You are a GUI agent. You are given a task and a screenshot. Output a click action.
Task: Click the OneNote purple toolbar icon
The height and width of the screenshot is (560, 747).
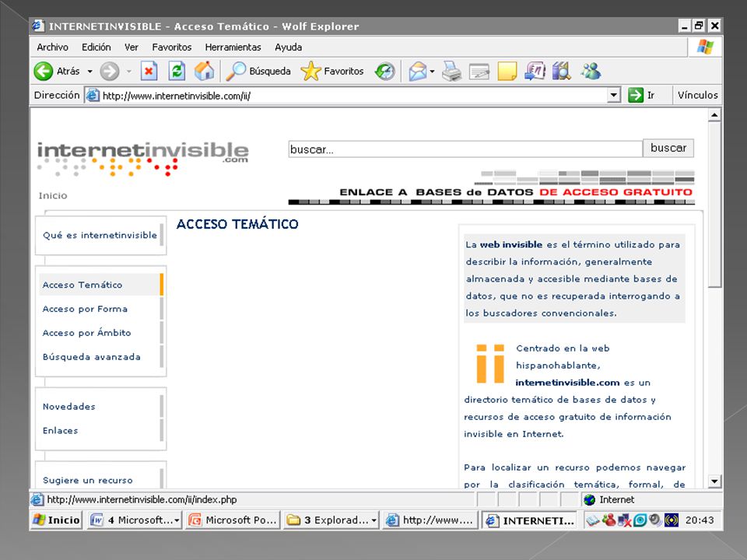[x=535, y=72]
